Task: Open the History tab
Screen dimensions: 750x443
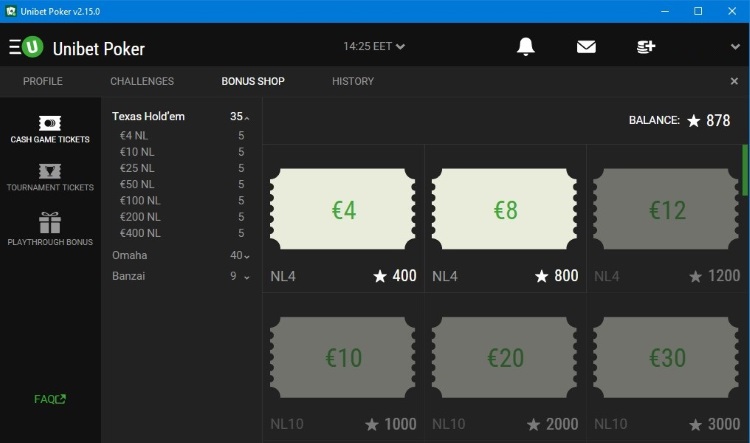Action: pyautogui.click(x=353, y=81)
